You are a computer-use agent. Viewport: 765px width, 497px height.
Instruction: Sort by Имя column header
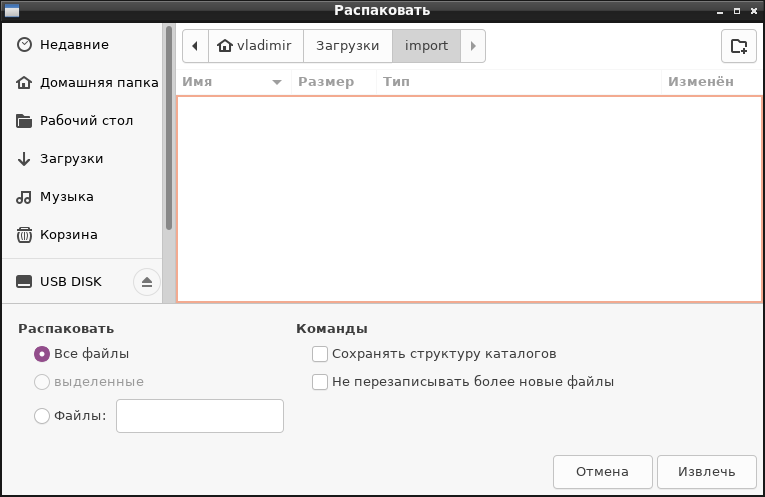(233, 82)
